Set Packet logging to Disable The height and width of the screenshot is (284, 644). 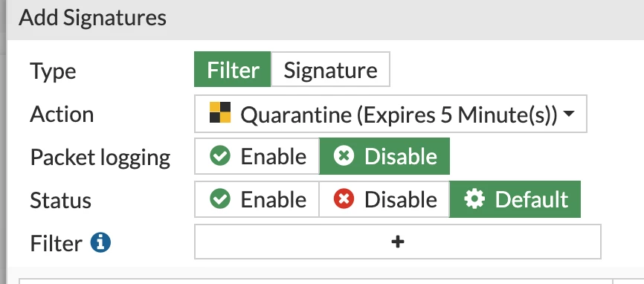[x=384, y=156]
